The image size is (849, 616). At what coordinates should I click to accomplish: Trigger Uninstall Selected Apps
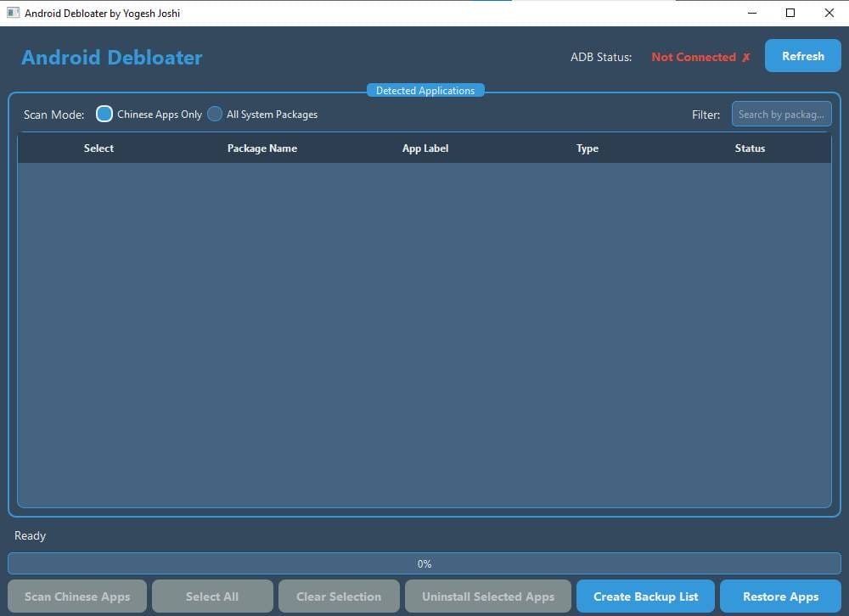pos(487,596)
